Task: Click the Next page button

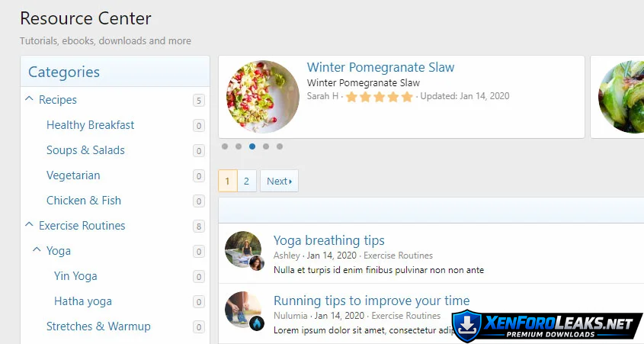Action: click(x=279, y=181)
